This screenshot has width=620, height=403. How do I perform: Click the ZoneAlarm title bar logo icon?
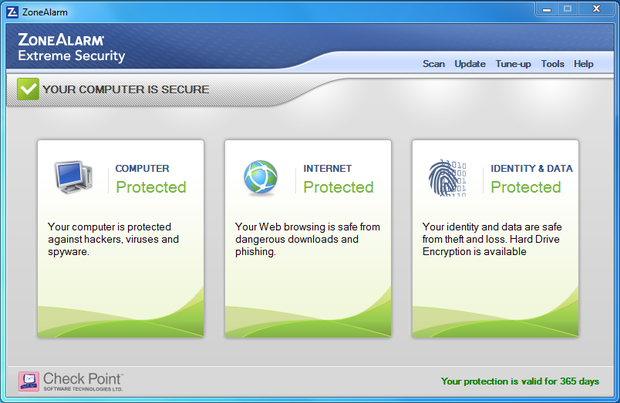(x=13, y=12)
